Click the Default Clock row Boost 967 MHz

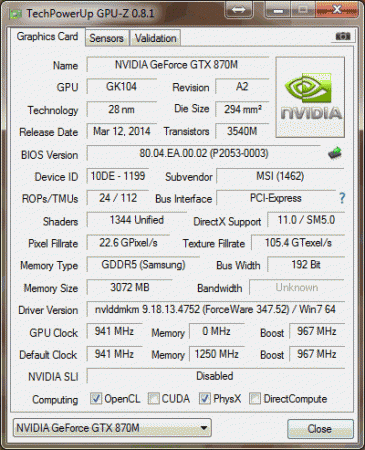click(317, 354)
